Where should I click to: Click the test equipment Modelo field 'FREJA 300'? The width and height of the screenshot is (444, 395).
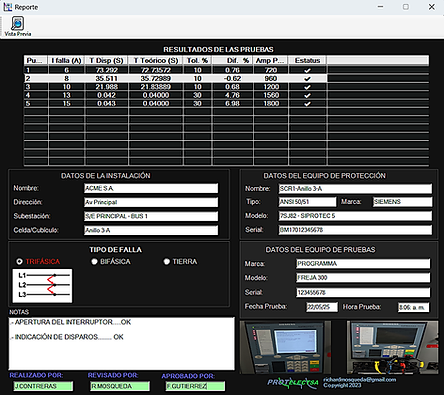pyautogui.click(x=363, y=278)
